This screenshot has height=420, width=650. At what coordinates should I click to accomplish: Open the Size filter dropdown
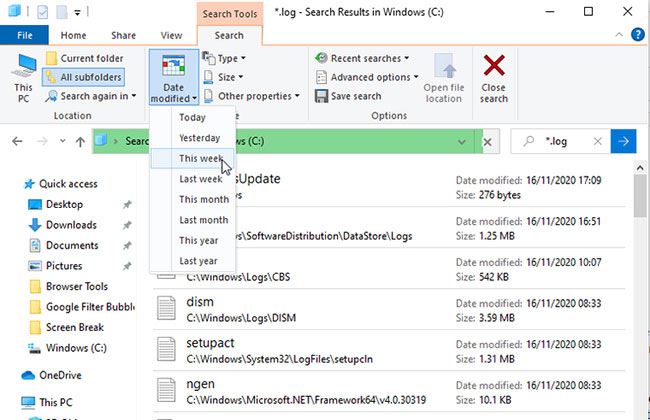click(223, 77)
